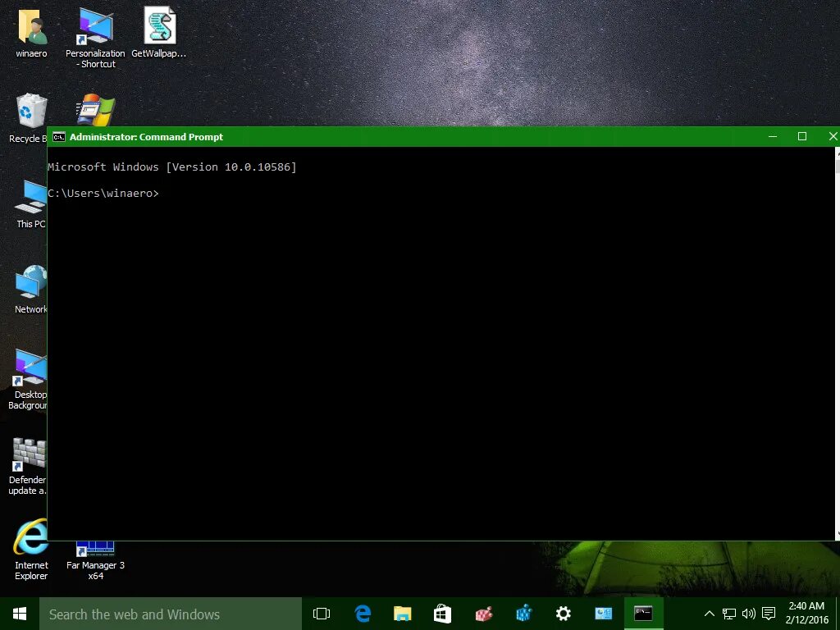The width and height of the screenshot is (840, 630).
Task: Open File Explorer from the taskbar
Action: pos(402,614)
